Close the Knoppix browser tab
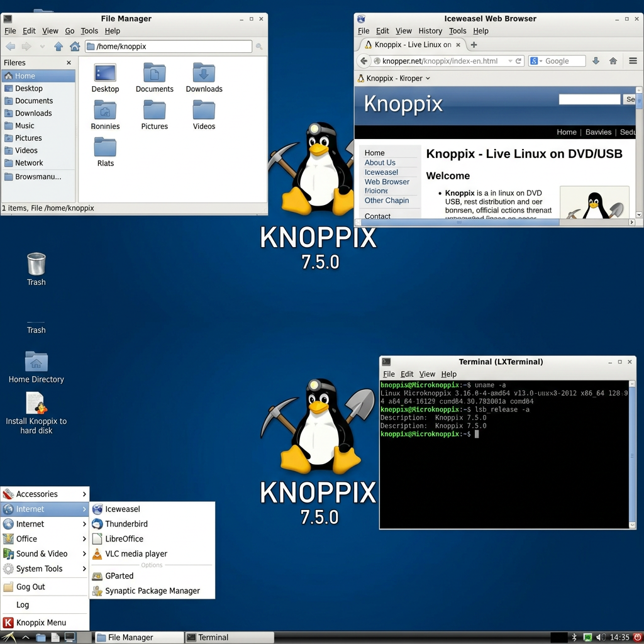644x644 pixels. click(458, 45)
